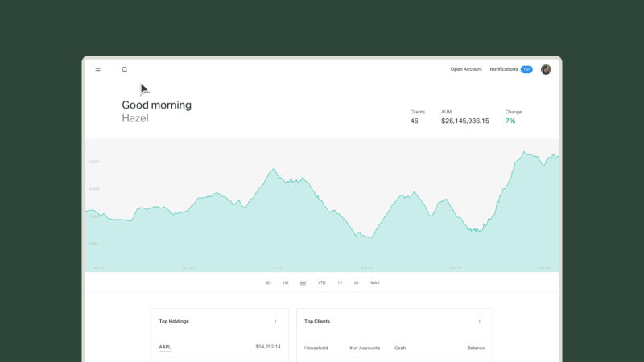The height and width of the screenshot is (362, 644).
Task: Click the Top Clients card title
Action: [x=317, y=321]
